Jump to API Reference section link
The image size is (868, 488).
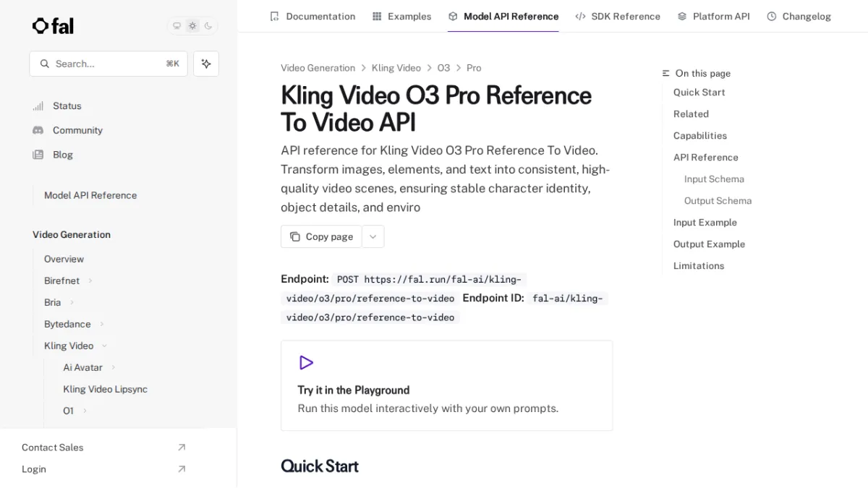[x=706, y=158]
